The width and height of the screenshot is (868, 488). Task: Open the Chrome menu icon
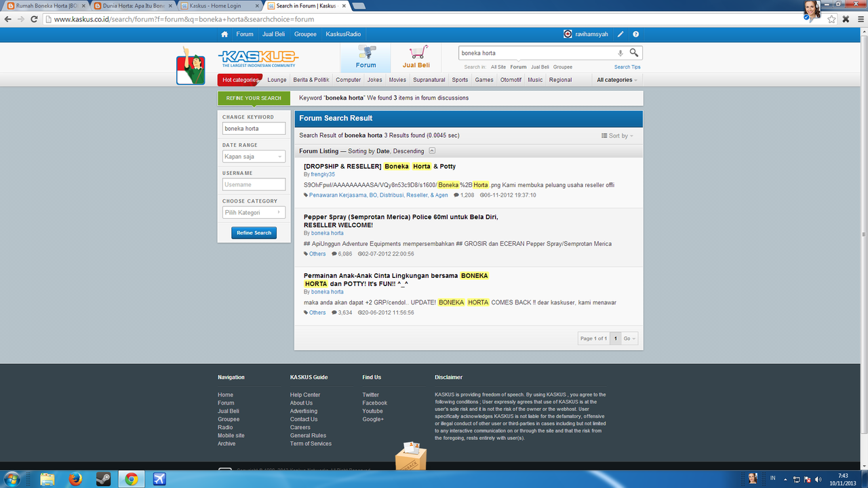tap(859, 19)
